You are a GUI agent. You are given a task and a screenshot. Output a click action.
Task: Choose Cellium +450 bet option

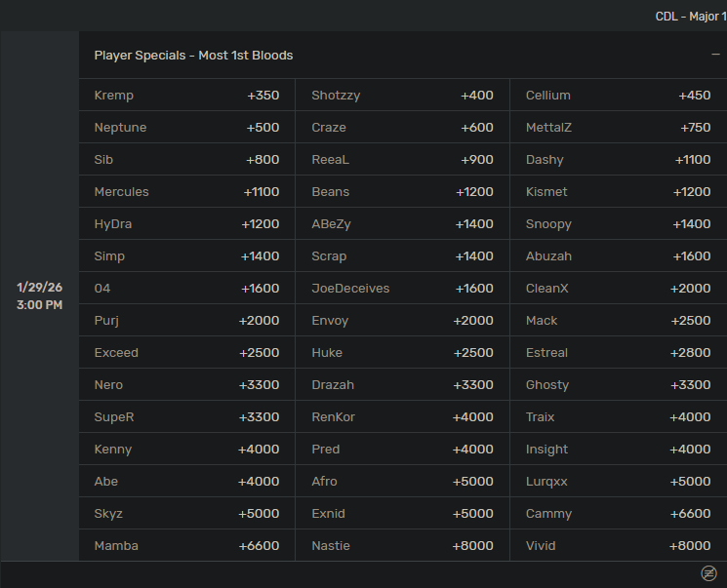[618, 96]
